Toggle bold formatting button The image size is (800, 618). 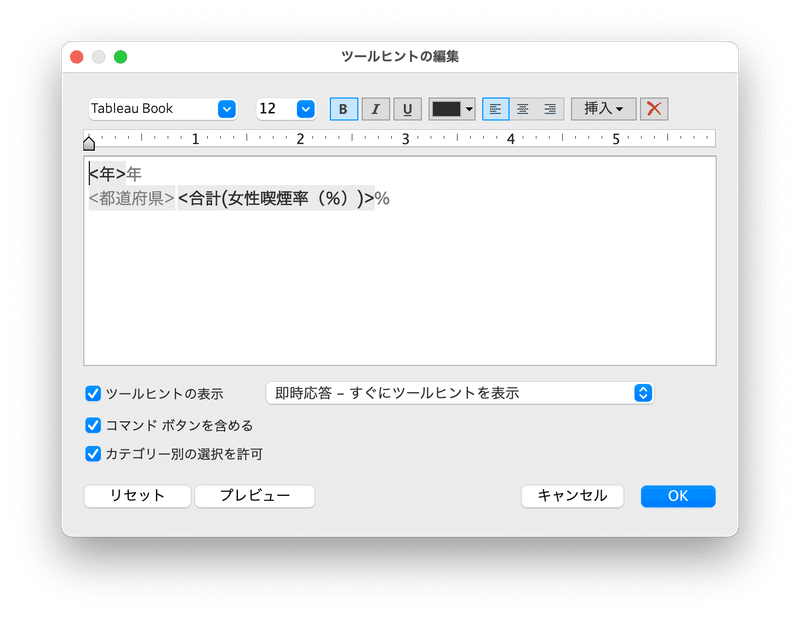[x=343, y=109]
